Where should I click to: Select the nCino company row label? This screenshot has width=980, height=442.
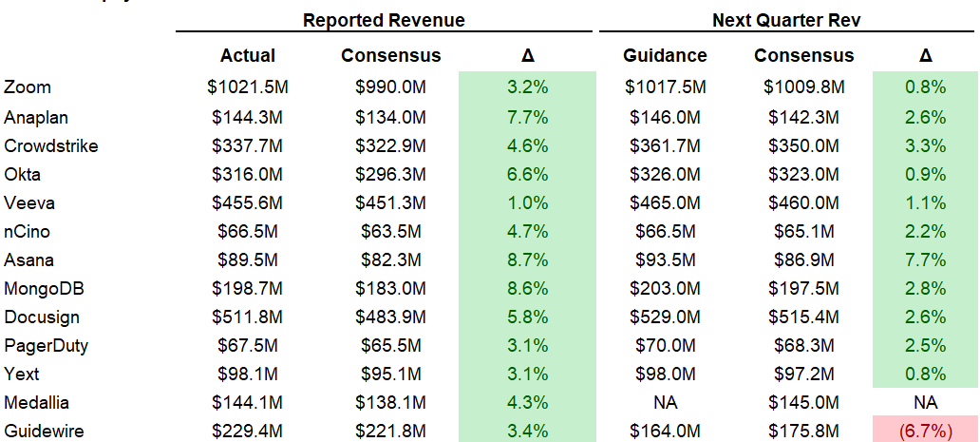(28, 231)
